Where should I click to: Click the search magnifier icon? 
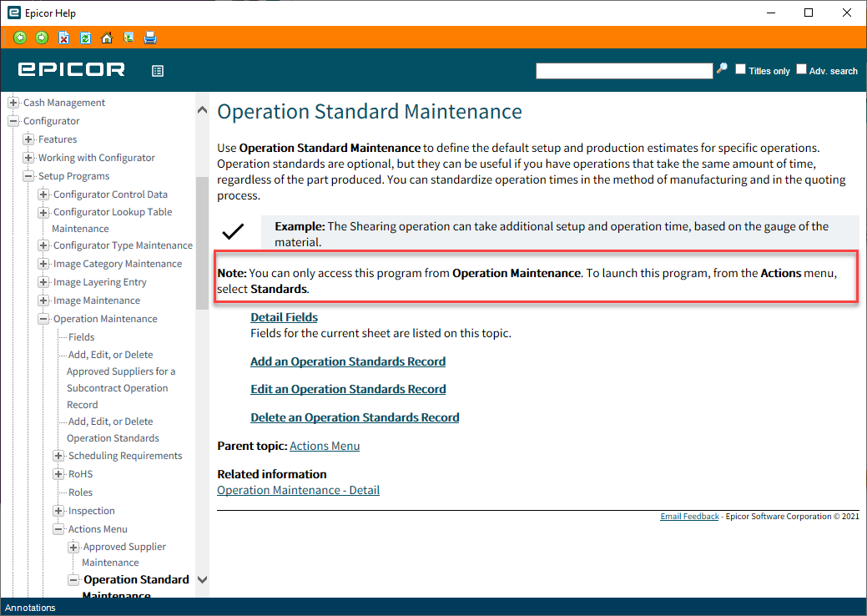point(722,69)
